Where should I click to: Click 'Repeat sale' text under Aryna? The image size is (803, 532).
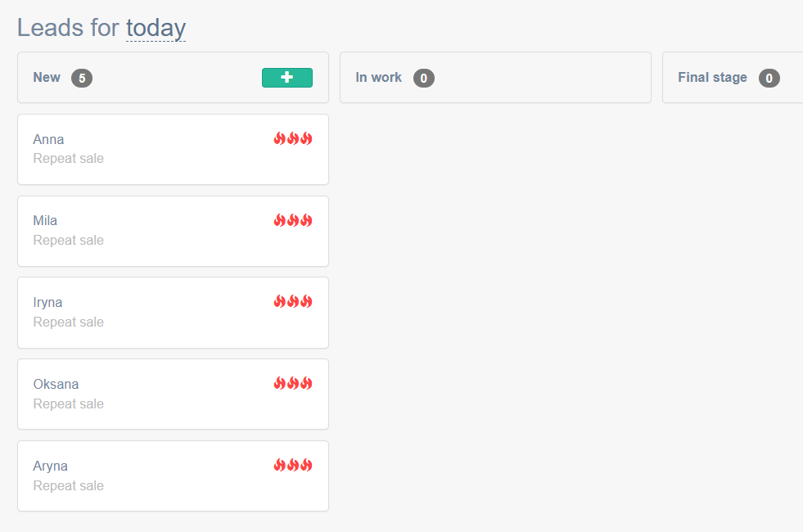(69, 486)
